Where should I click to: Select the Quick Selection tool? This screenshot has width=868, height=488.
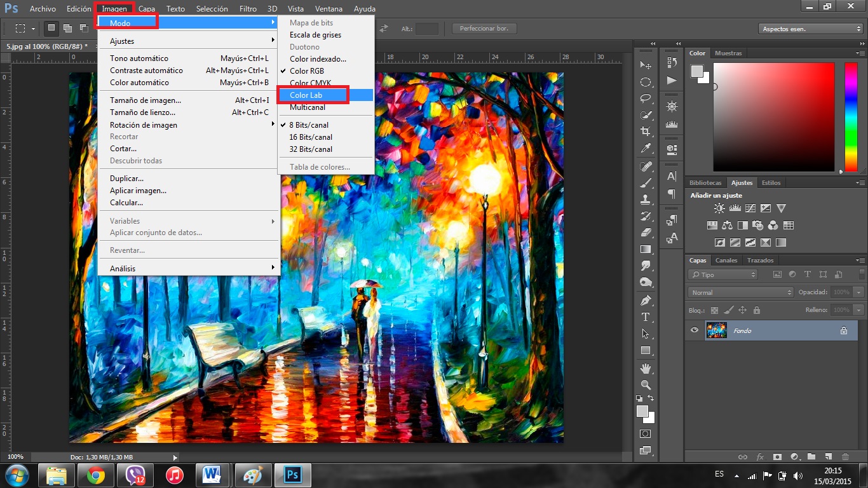pyautogui.click(x=646, y=115)
